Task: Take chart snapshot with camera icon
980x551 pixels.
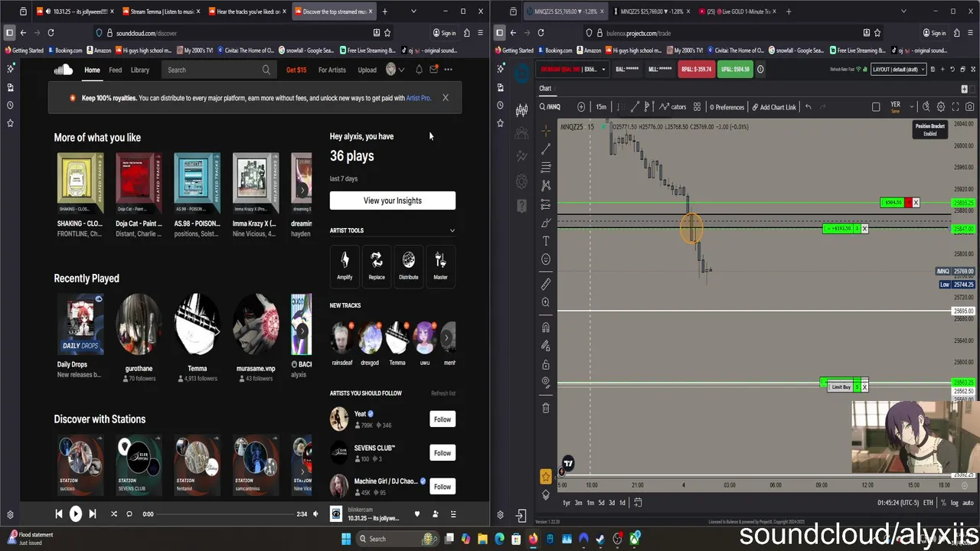Action: click(969, 107)
